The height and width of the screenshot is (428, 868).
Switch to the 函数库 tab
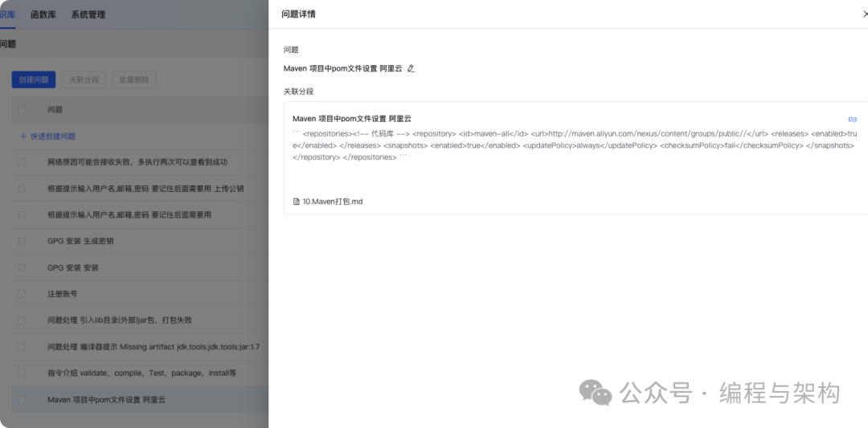coord(43,15)
